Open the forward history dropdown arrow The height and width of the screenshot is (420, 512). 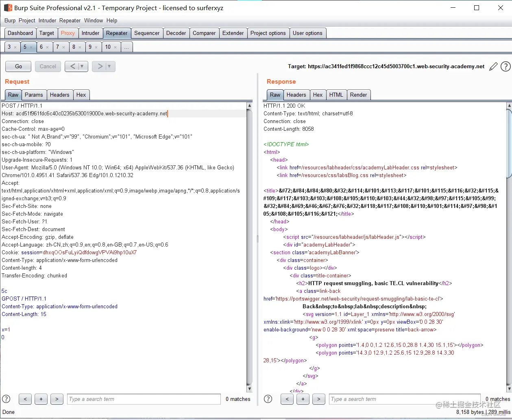click(110, 66)
